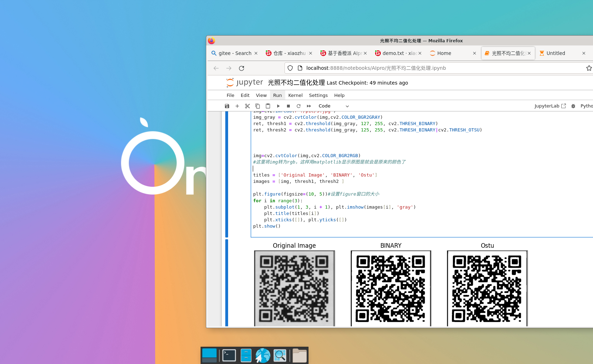Click the titles list code line
This screenshot has width=593, height=364.
pyautogui.click(x=315, y=175)
